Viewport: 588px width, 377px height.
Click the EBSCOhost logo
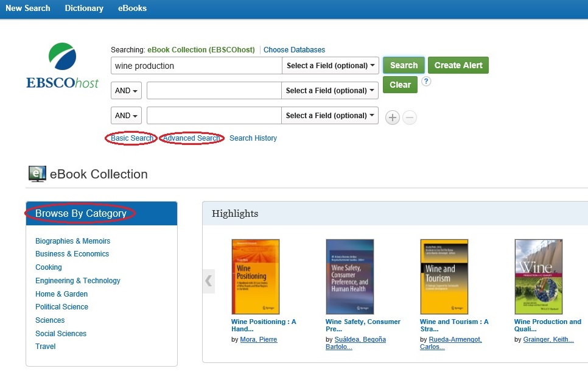tap(62, 66)
